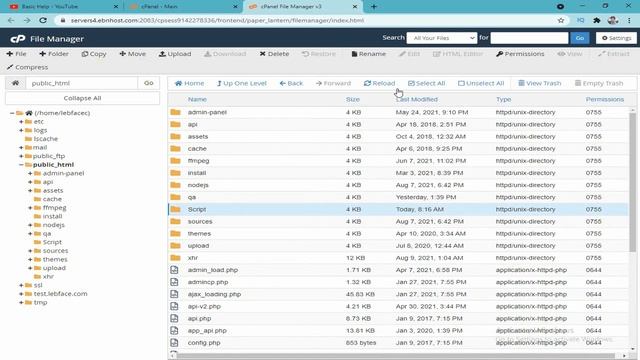
Task: Select lscache folder in tree
Action: [46, 139]
